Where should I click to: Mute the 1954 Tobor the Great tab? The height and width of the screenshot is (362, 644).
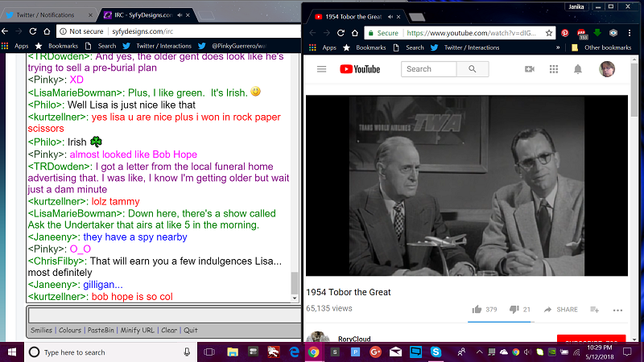pyautogui.click(x=390, y=17)
